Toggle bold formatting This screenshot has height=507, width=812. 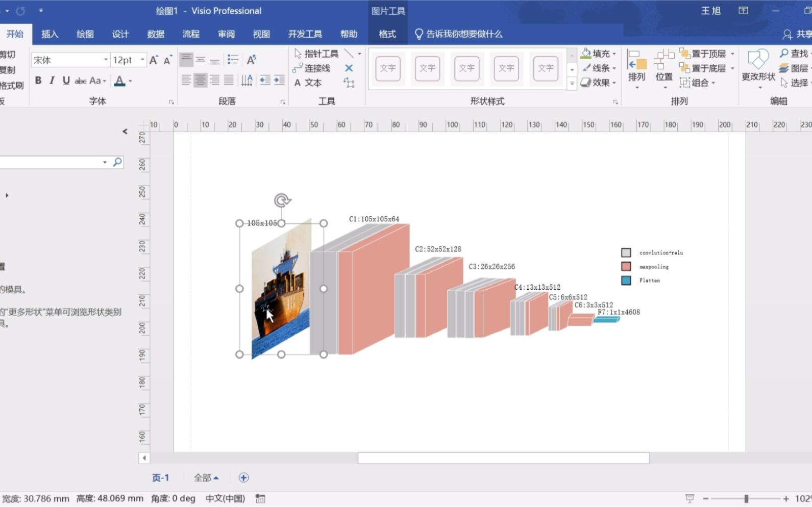[x=38, y=81]
